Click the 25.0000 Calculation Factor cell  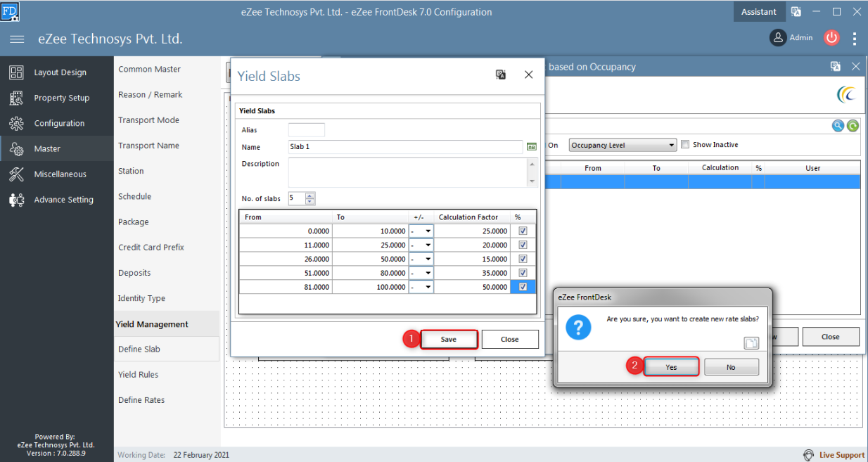pyautogui.click(x=472, y=231)
